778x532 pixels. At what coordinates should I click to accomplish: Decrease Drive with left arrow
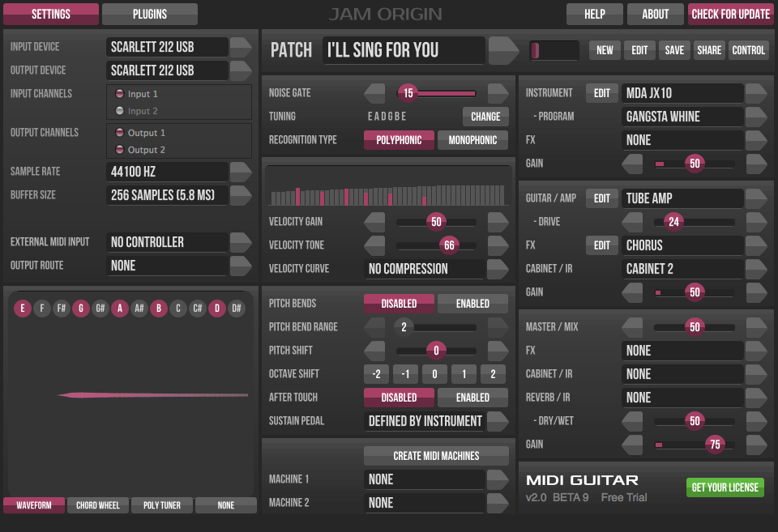coord(632,222)
